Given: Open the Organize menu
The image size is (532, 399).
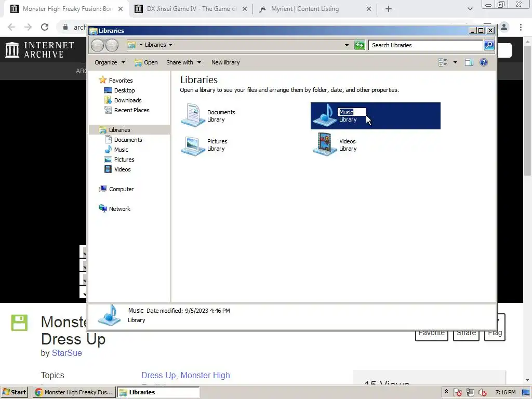Looking at the screenshot, I should click(x=110, y=62).
